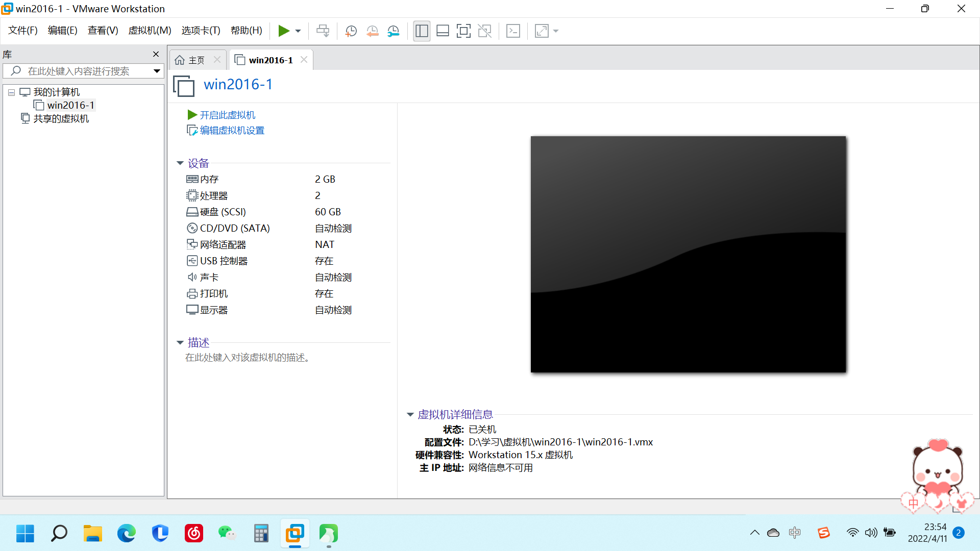
Task: Enter full screen mode icon
Action: [463, 31]
